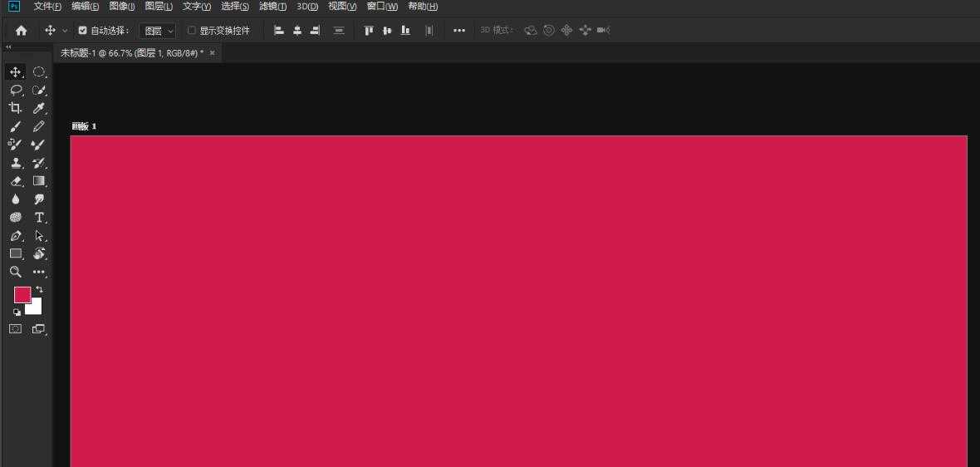The height and width of the screenshot is (467, 980).
Task: Select the Clone Stamp tool
Action: click(x=15, y=163)
